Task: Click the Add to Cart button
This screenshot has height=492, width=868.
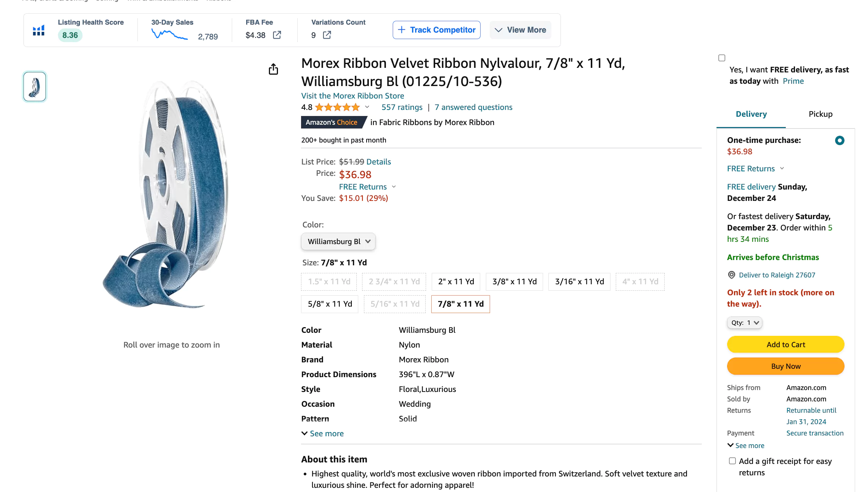Action: pos(785,345)
